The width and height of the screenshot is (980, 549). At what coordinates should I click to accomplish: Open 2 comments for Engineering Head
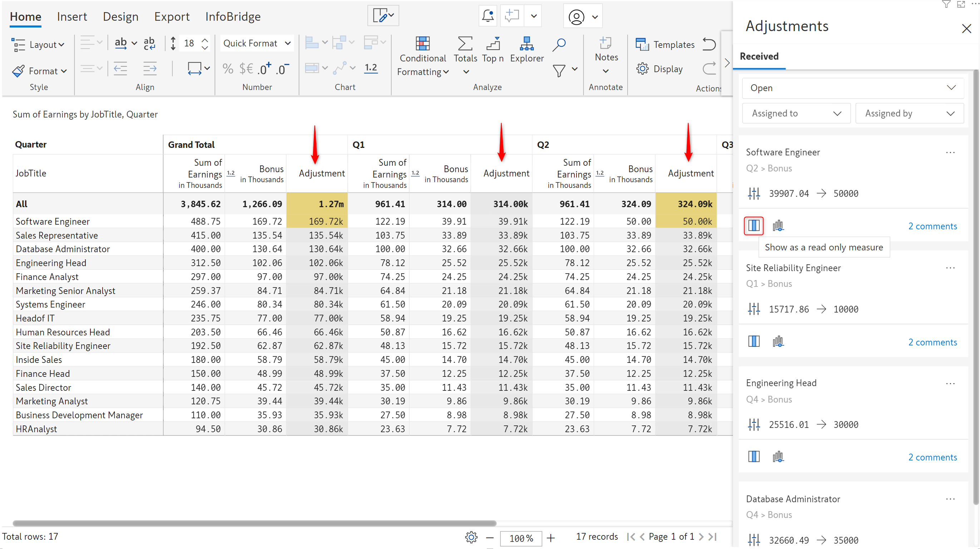click(x=932, y=457)
